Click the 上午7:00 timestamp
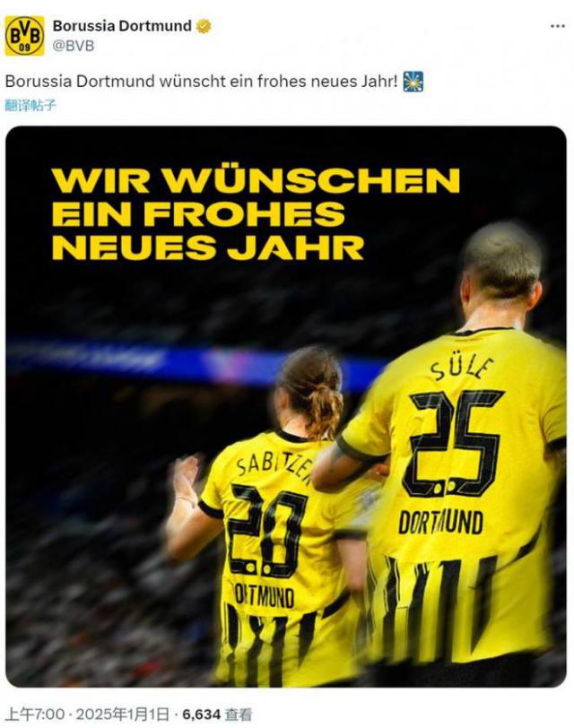The width and height of the screenshot is (574, 728). tap(35, 714)
